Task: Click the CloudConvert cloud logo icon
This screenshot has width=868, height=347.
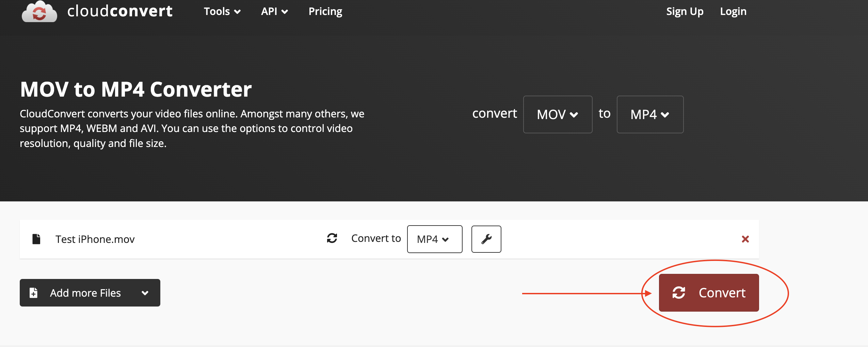Action: 39,12
